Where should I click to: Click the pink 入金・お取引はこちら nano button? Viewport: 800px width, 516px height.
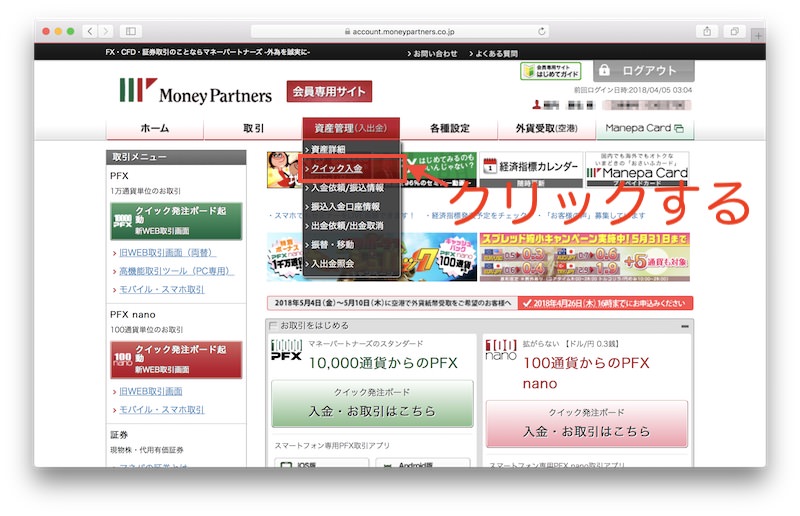pos(587,424)
